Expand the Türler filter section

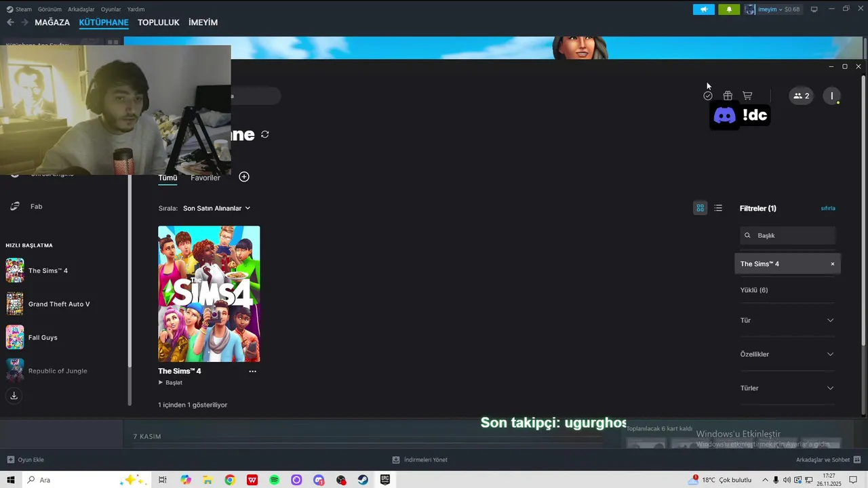coord(787,388)
